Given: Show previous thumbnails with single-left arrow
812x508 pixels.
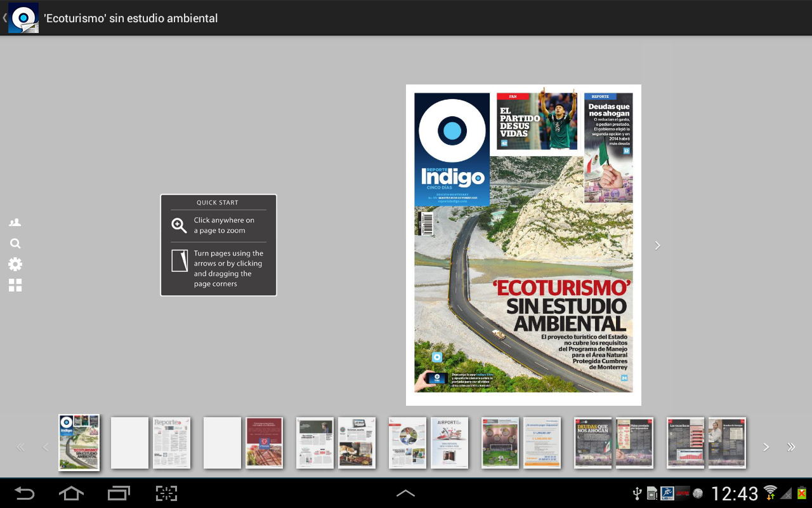Looking at the screenshot, I should pyautogui.click(x=45, y=447).
